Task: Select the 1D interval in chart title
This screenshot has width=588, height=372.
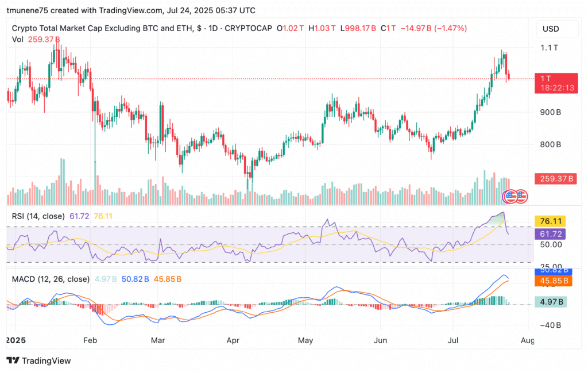Action: 213,28
